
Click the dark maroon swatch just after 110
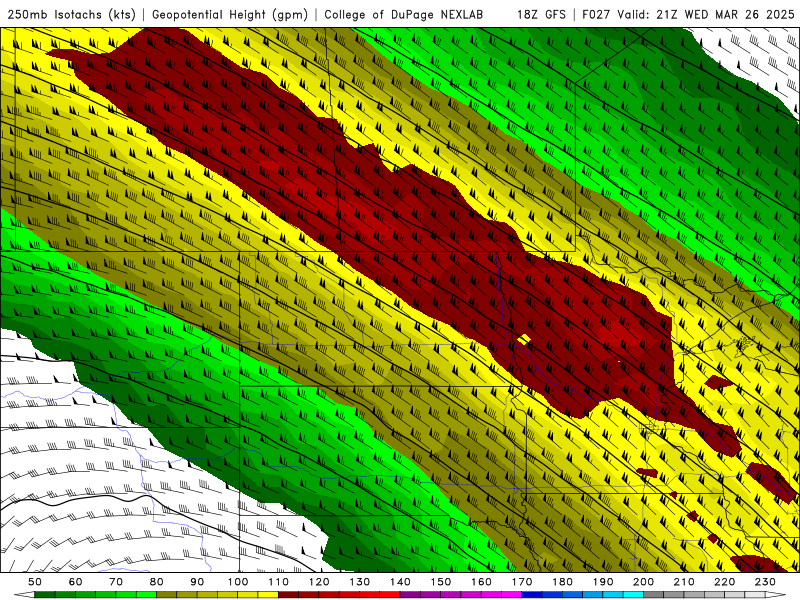[x=288, y=595]
